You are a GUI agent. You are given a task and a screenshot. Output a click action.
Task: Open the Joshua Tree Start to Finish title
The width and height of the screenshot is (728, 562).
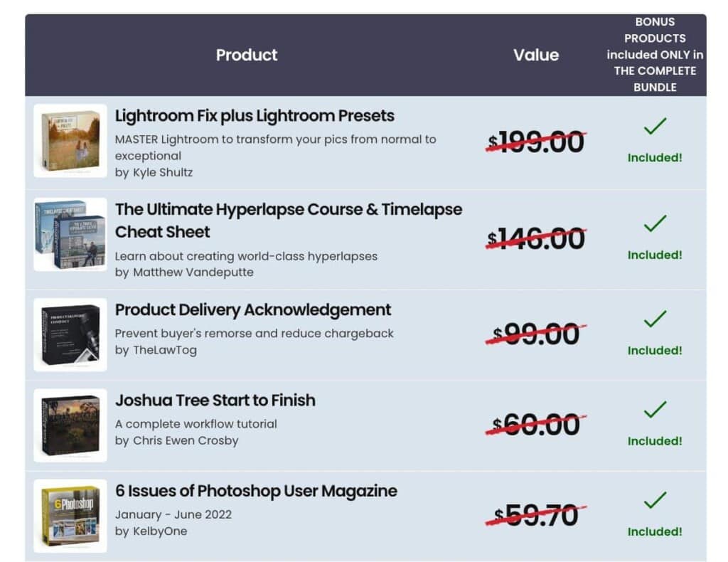[215, 401]
